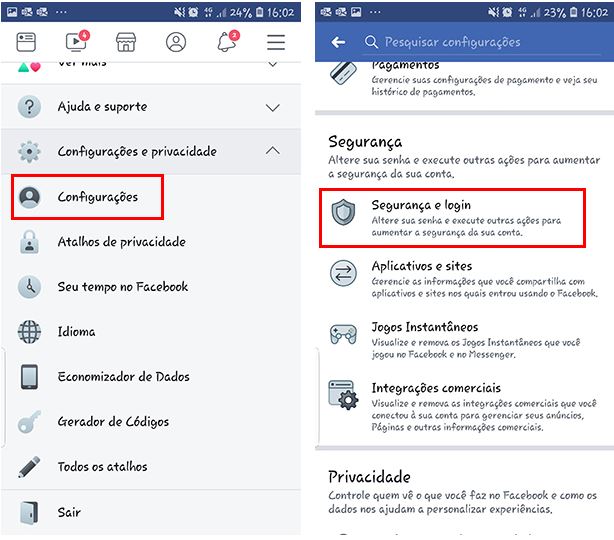Open Pagamentos settings description
The width and height of the screenshot is (614, 540).
point(484,86)
